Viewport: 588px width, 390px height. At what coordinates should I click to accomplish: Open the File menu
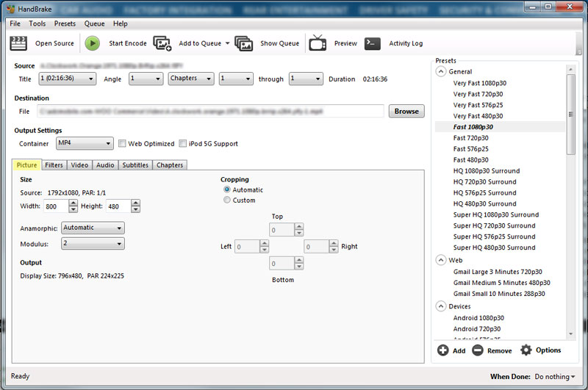[x=15, y=24]
